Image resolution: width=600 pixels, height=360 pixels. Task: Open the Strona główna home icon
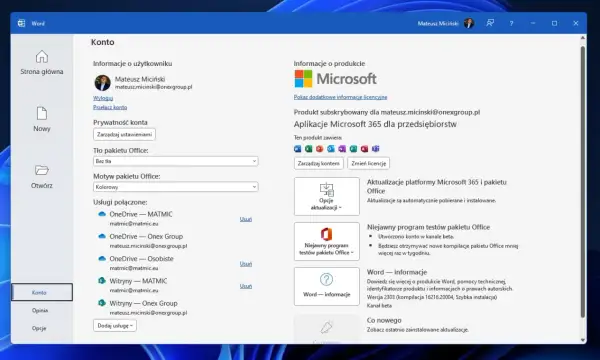click(x=42, y=57)
